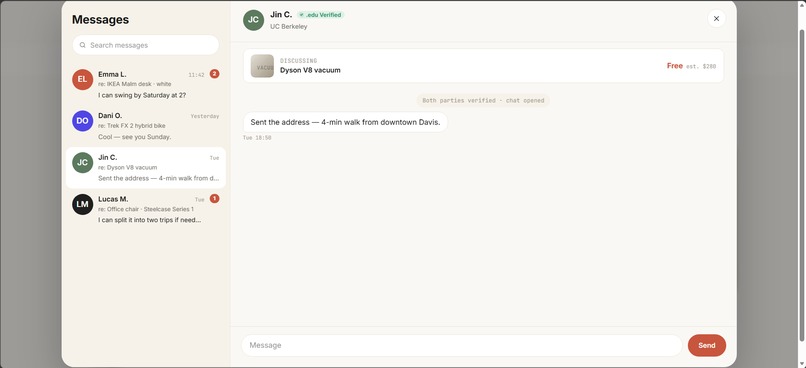This screenshot has width=806, height=368.
Task: Open Emma L. conversation about IKEA desk
Action: point(146,84)
